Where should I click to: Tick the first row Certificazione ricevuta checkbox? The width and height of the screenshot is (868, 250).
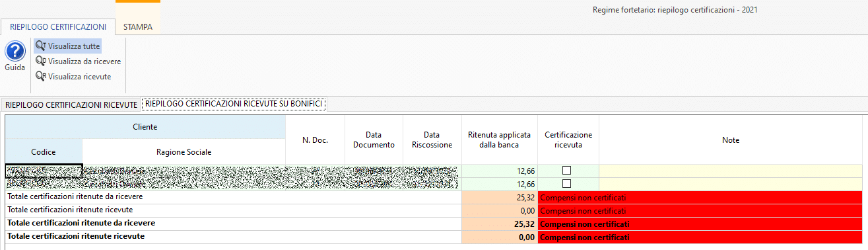point(566,171)
